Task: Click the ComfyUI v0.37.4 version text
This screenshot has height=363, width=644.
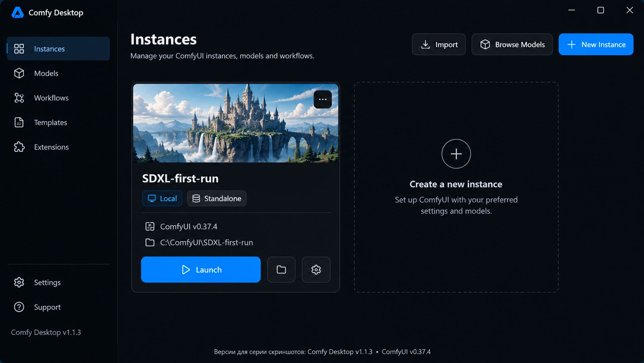Action: click(189, 227)
